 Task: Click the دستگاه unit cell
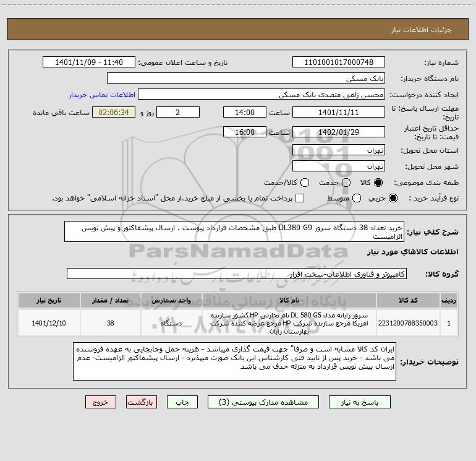coord(171,323)
